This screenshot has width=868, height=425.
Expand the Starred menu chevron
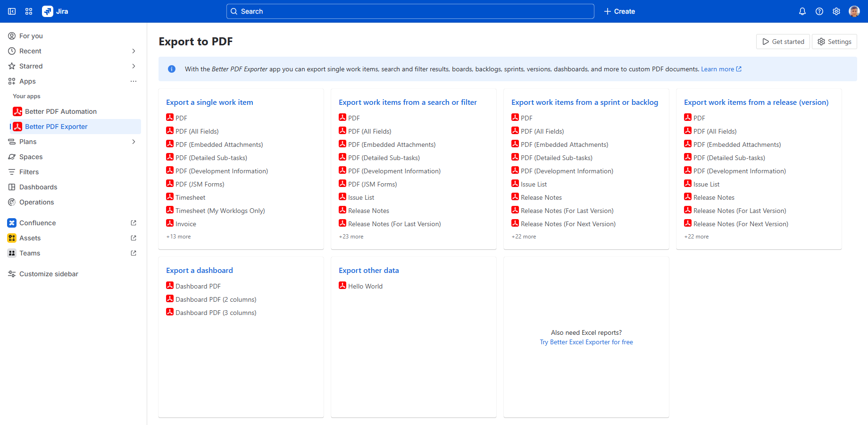pos(134,66)
